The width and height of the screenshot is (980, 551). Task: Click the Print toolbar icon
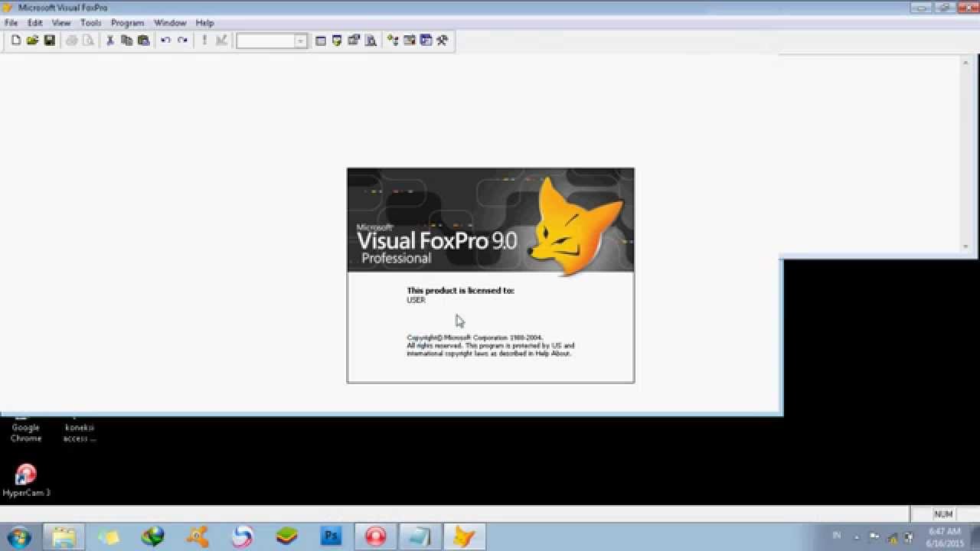72,41
